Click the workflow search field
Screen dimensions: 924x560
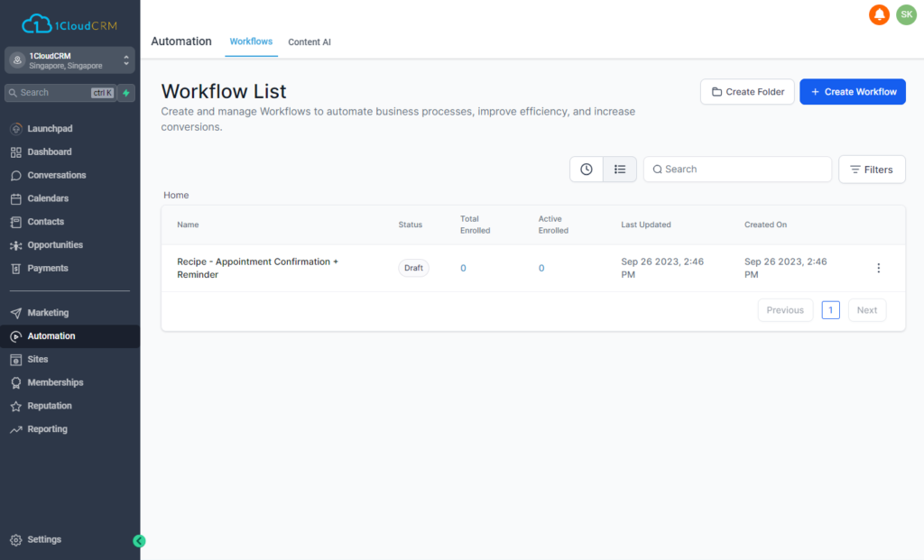pos(736,169)
